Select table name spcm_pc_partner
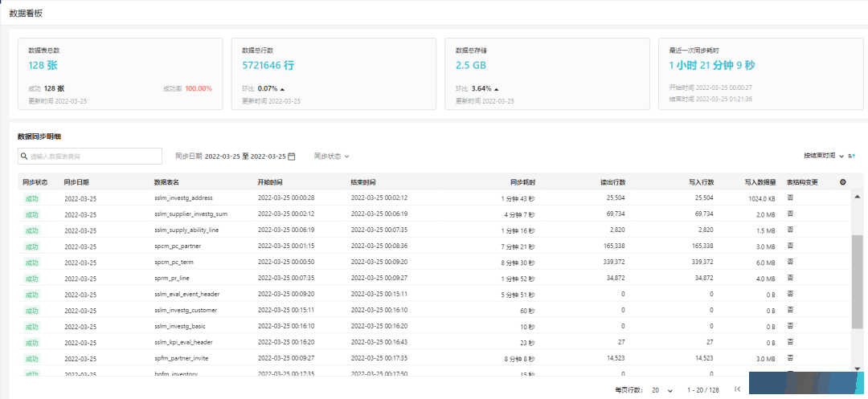 point(178,246)
